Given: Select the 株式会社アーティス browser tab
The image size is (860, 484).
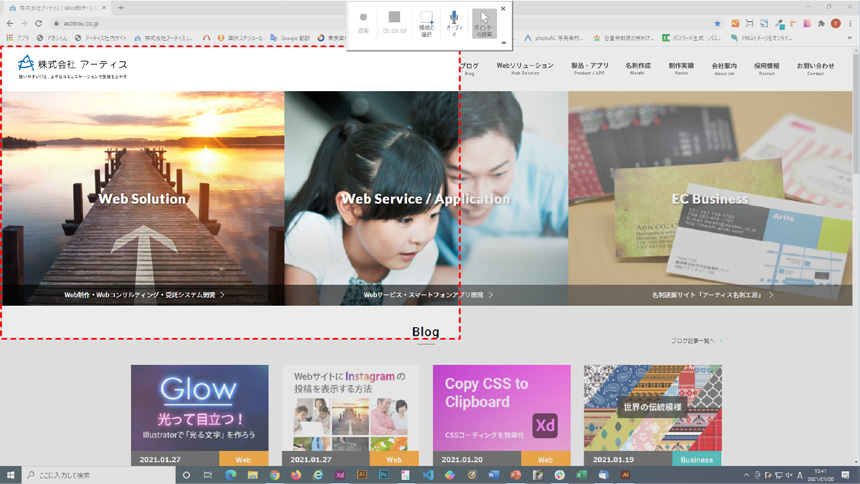Looking at the screenshot, I should pyautogui.click(x=57, y=8).
